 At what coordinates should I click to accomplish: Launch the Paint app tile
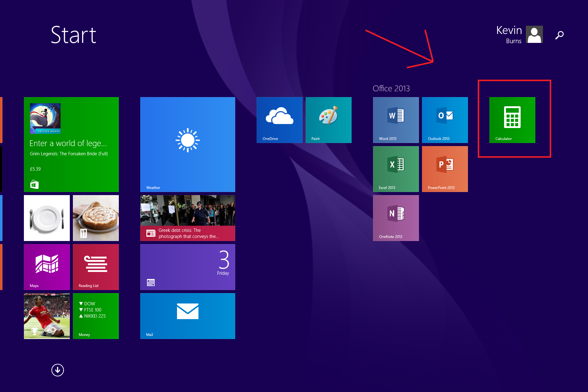click(x=328, y=120)
